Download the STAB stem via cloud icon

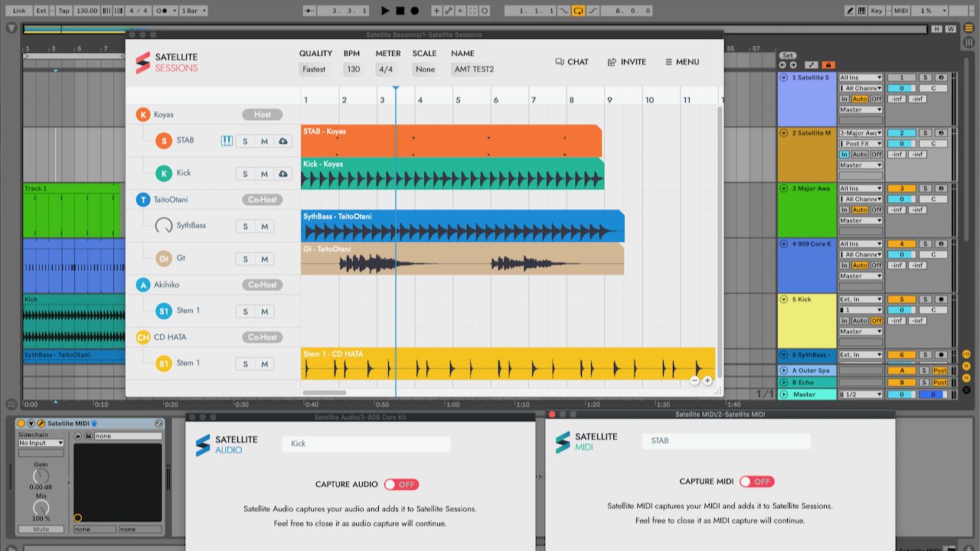pos(283,142)
